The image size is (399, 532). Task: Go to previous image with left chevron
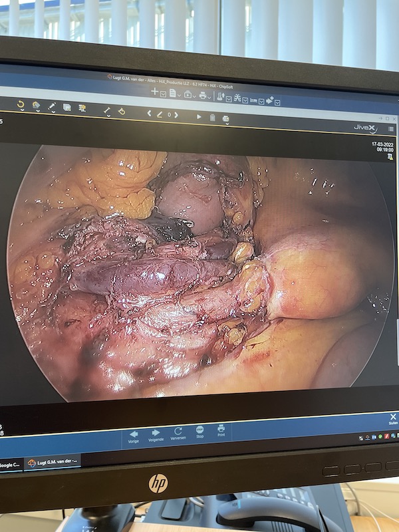(x=149, y=114)
